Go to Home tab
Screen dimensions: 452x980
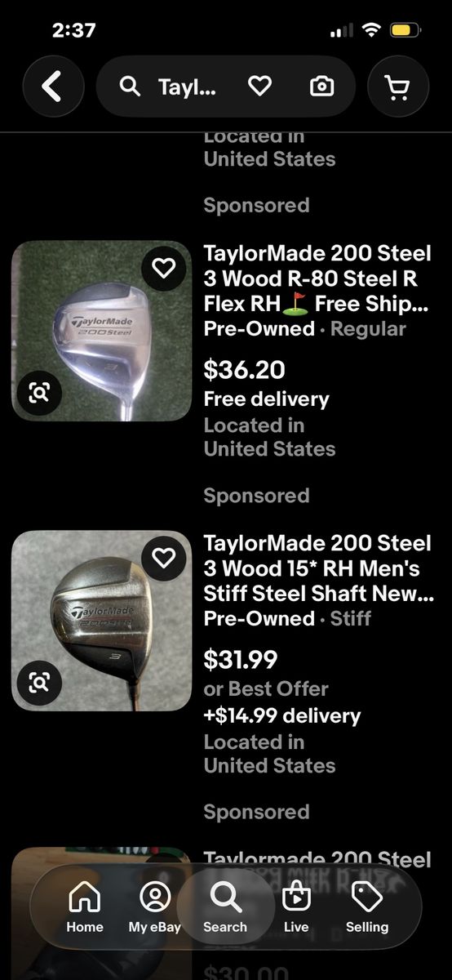click(85, 907)
